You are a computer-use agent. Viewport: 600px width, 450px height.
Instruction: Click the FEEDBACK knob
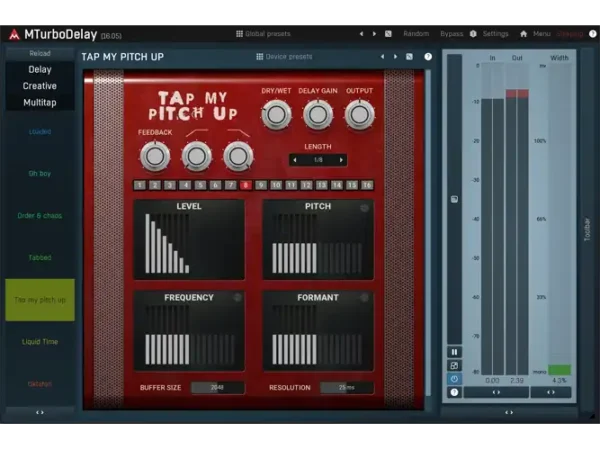click(155, 156)
